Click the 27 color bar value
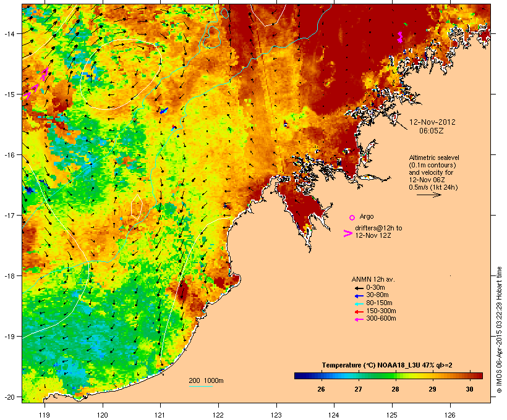This screenshot has height=420, width=507. [x=358, y=389]
